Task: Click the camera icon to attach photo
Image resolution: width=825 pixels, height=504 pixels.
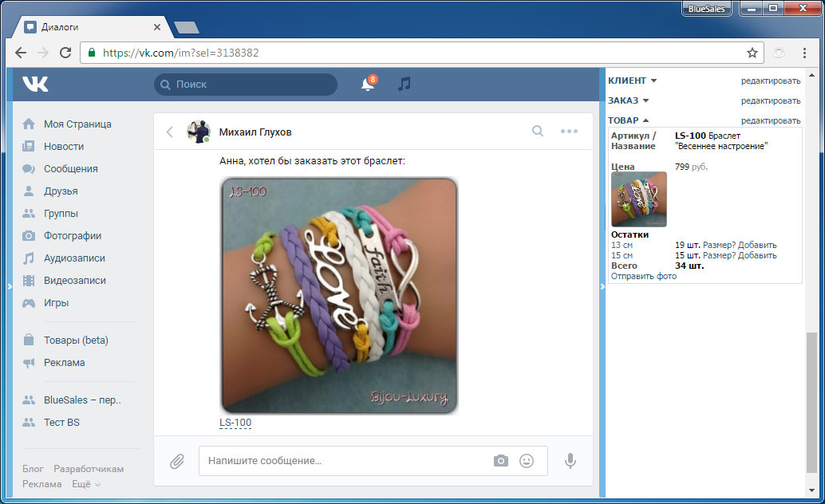Action: [500, 461]
